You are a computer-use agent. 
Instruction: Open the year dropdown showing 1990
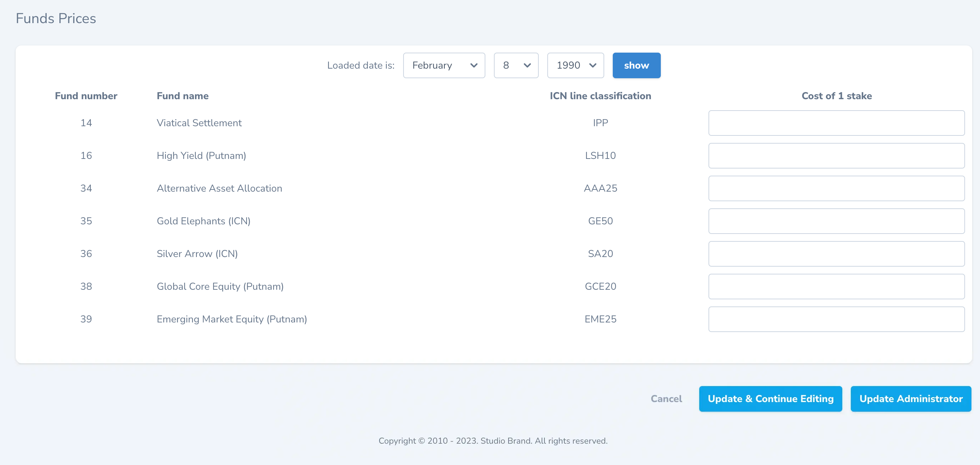click(x=575, y=65)
